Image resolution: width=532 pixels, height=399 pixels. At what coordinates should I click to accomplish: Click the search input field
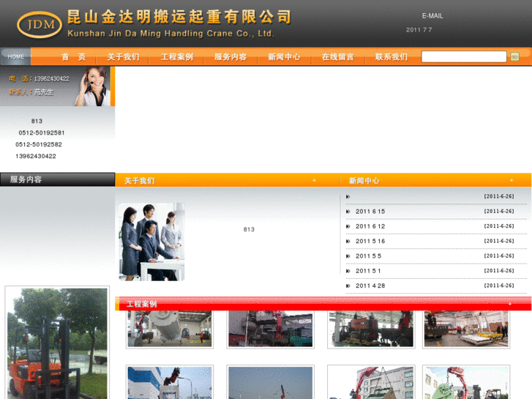tap(464, 56)
